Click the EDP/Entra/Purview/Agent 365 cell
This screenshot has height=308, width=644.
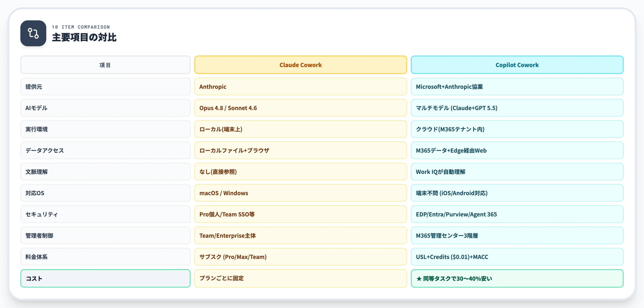point(517,214)
